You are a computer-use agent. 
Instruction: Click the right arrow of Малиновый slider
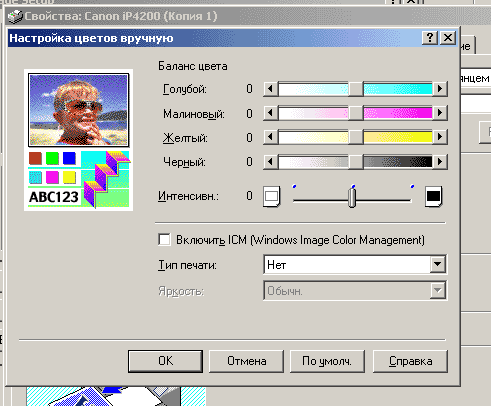[x=440, y=113]
